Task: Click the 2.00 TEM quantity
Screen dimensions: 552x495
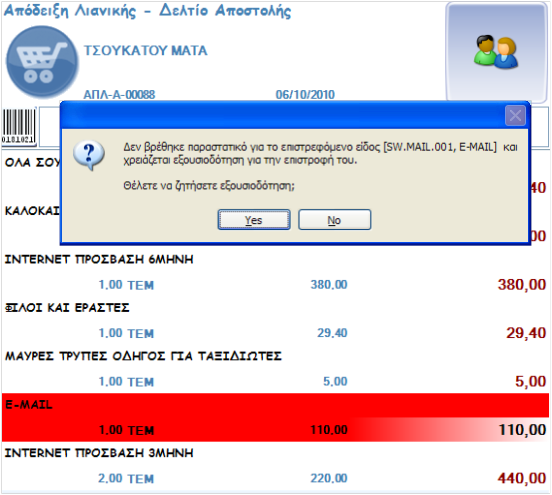Action: pos(126,479)
